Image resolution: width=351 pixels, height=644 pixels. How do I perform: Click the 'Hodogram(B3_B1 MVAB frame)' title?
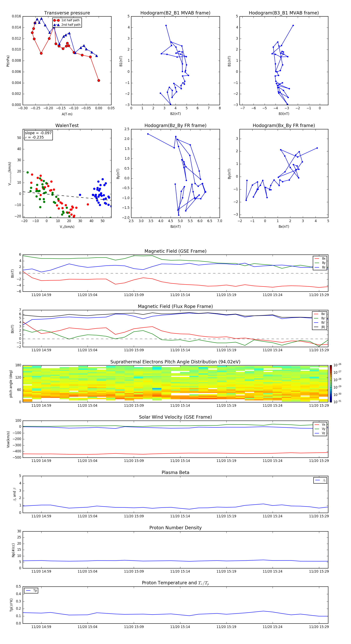pyautogui.click(x=284, y=13)
